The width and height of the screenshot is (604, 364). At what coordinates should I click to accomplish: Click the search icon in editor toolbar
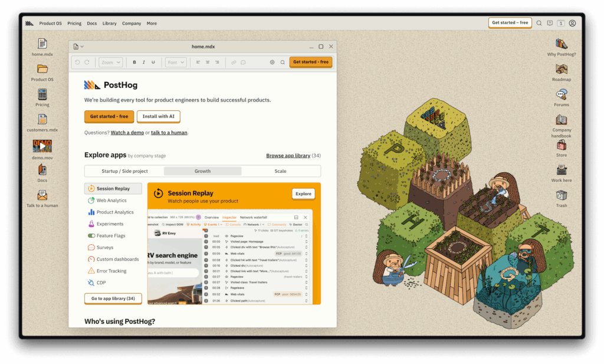(283, 63)
